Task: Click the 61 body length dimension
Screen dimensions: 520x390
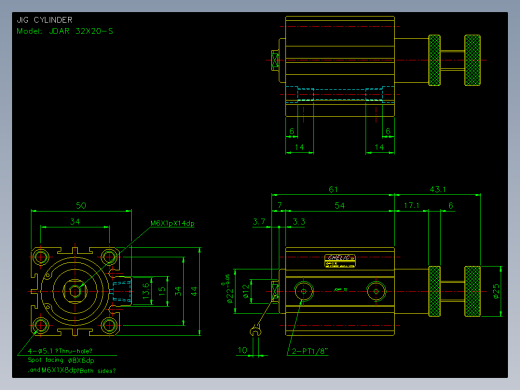Action: [333, 189]
